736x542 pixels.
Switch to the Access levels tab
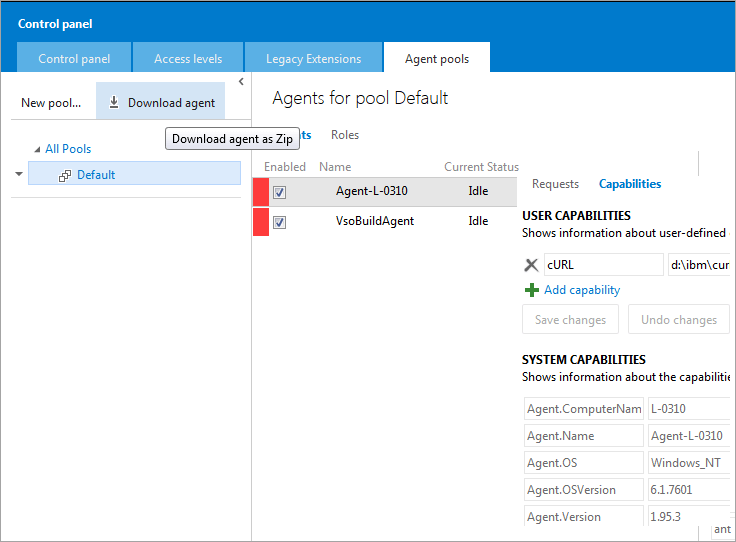[187, 59]
